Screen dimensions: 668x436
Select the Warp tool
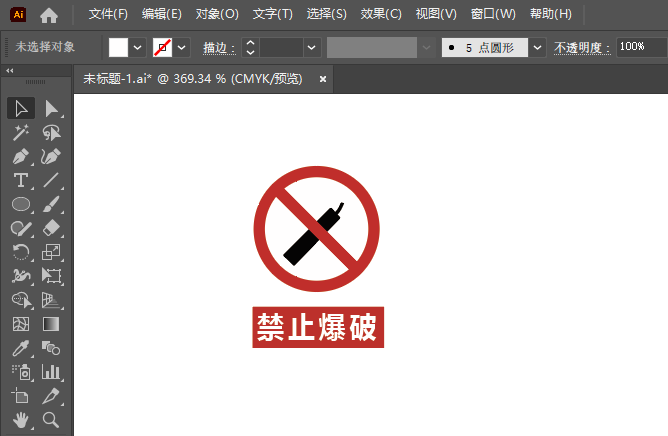21,276
